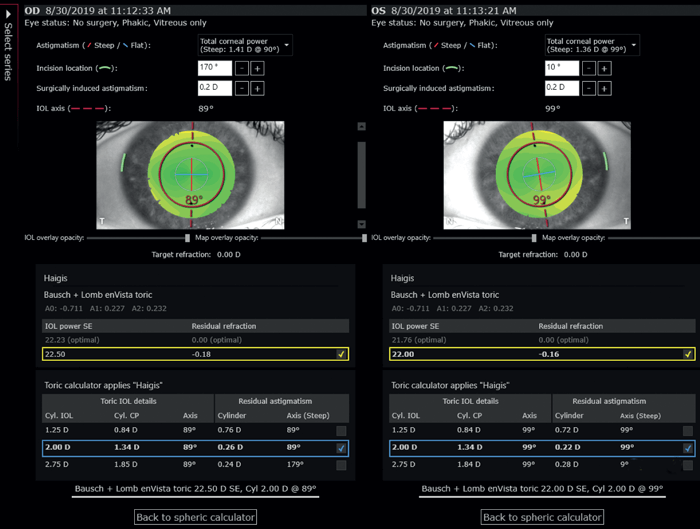Select OD optimal 22.23 IOL power row
700x529 pixels.
(196, 340)
